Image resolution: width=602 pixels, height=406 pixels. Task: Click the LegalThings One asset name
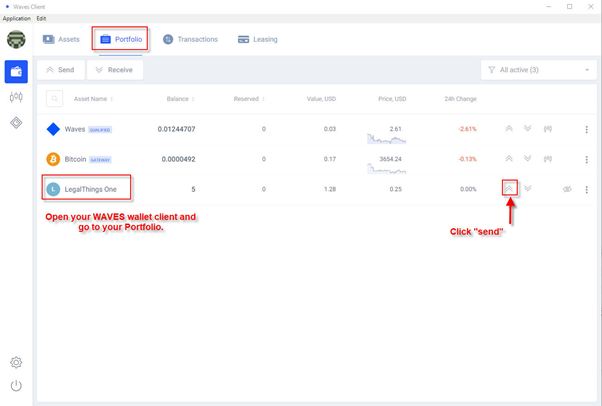point(91,189)
